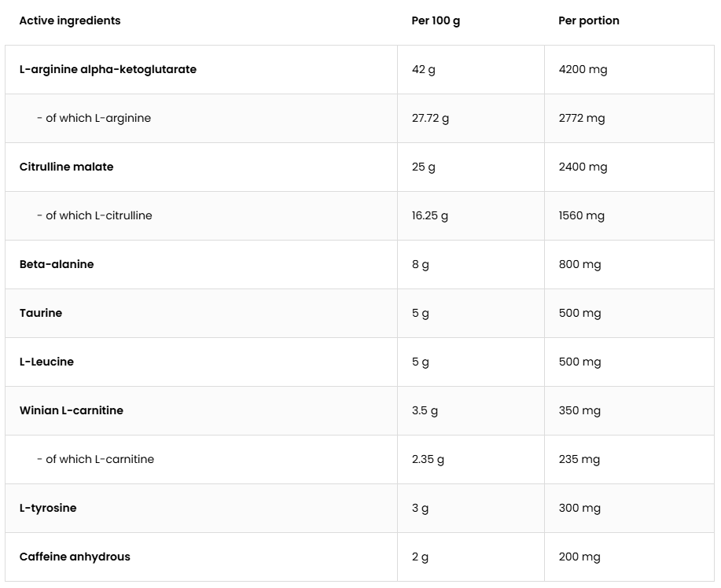Select the 'of which L-citrulline' sub-row label
Screen dimensions: 721x588
tap(98, 216)
